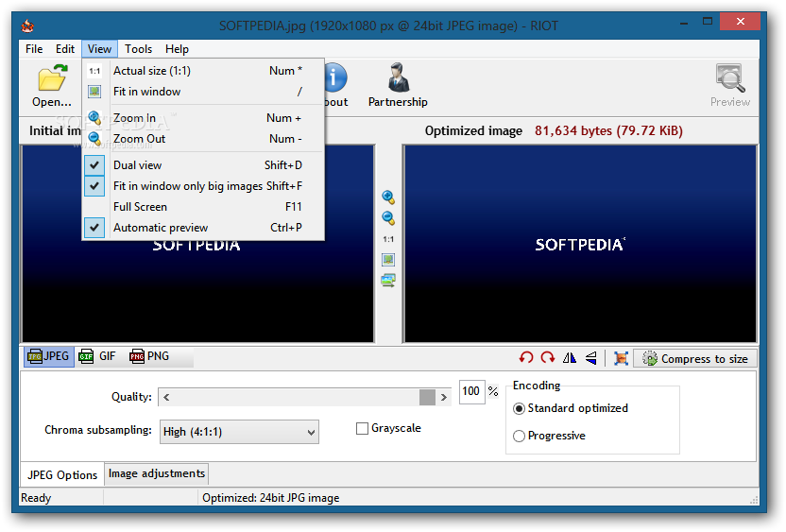This screenshot has width=786, height=532.
Task: Minimize the RIOT window
Action: coord(684,22)
